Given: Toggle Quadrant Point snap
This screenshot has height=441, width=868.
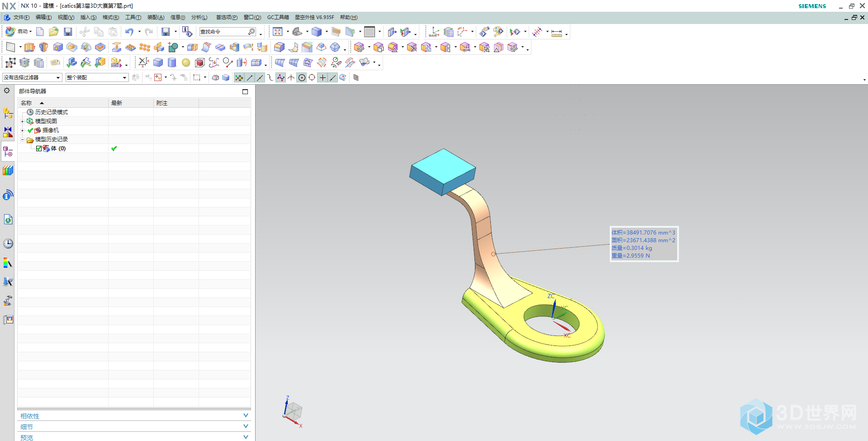Looking at the screenshot, I should click(x=312, y=78).
